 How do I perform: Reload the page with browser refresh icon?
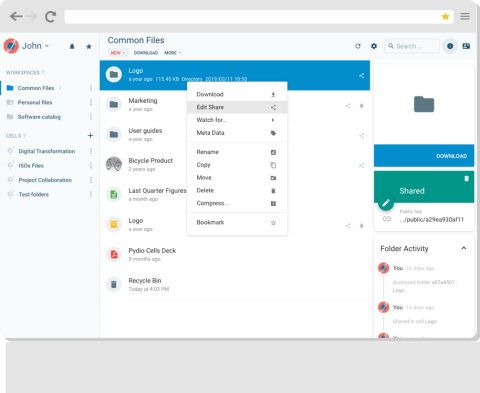tap(50, 17)
